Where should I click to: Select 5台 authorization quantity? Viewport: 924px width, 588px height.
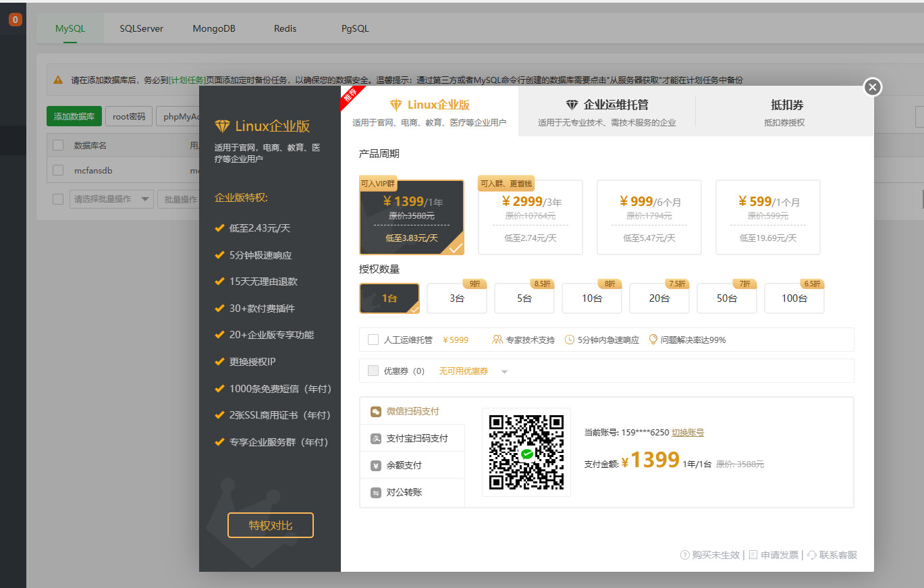[x=524, y=298]
